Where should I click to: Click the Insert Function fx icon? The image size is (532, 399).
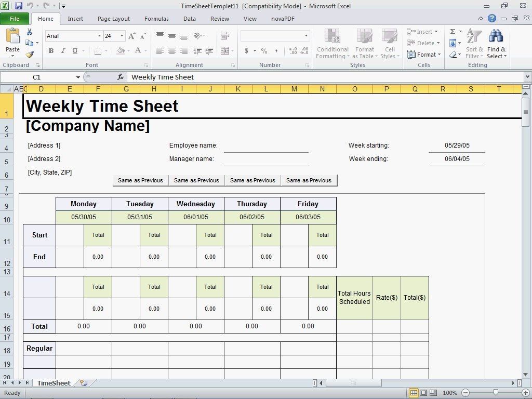121,77
